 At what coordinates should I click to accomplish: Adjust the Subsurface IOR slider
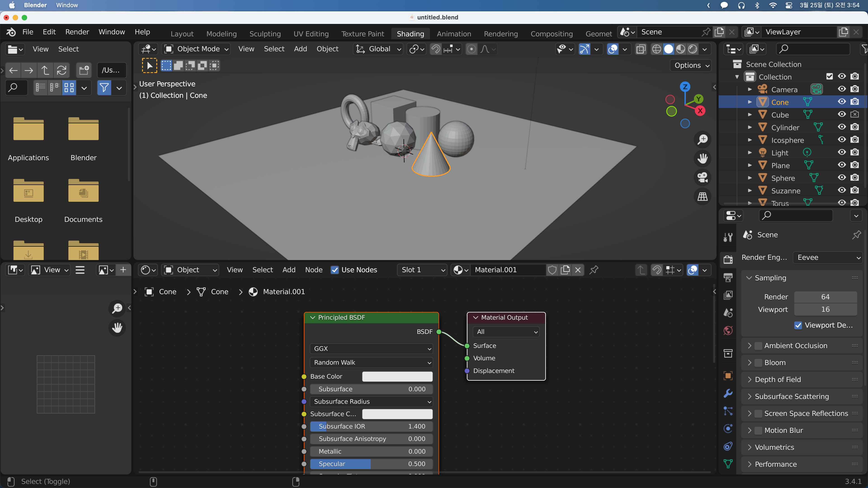[371, 426]
